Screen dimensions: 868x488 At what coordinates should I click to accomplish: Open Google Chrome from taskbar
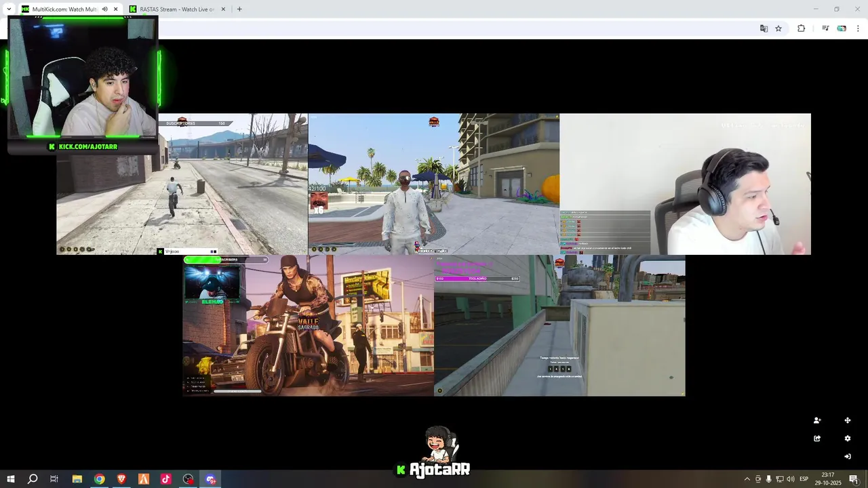point(99,479)
